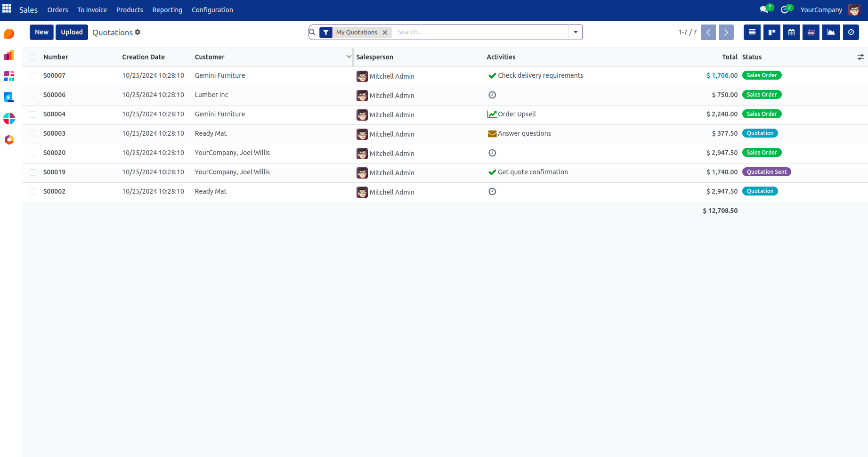
Task: Switch to Kanban view
Action: [x=771, y=32]
